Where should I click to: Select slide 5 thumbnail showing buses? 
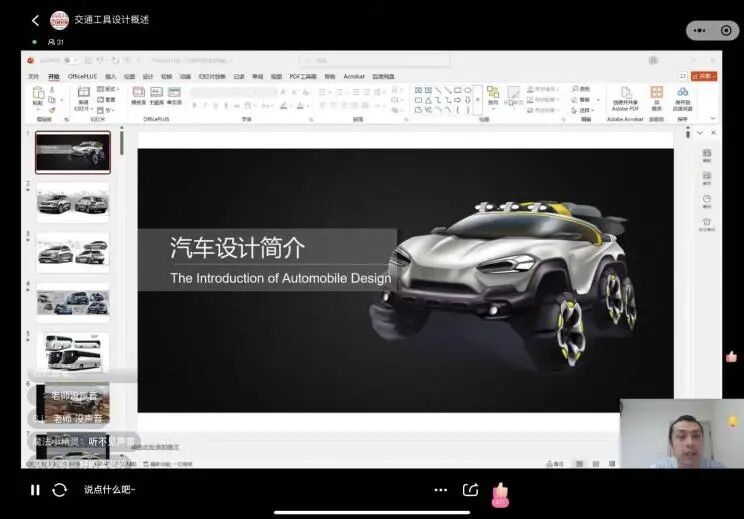point(73,352)
